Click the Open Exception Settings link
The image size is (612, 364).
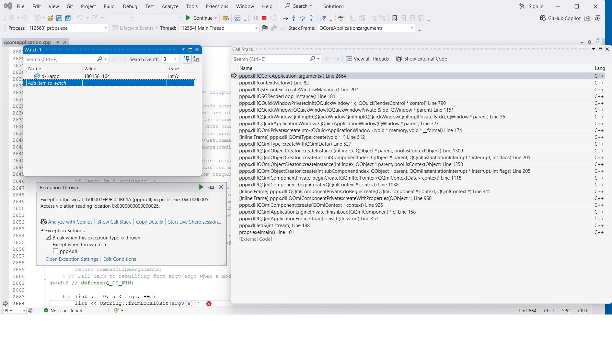pyautogui.click(x=72, y=259)
